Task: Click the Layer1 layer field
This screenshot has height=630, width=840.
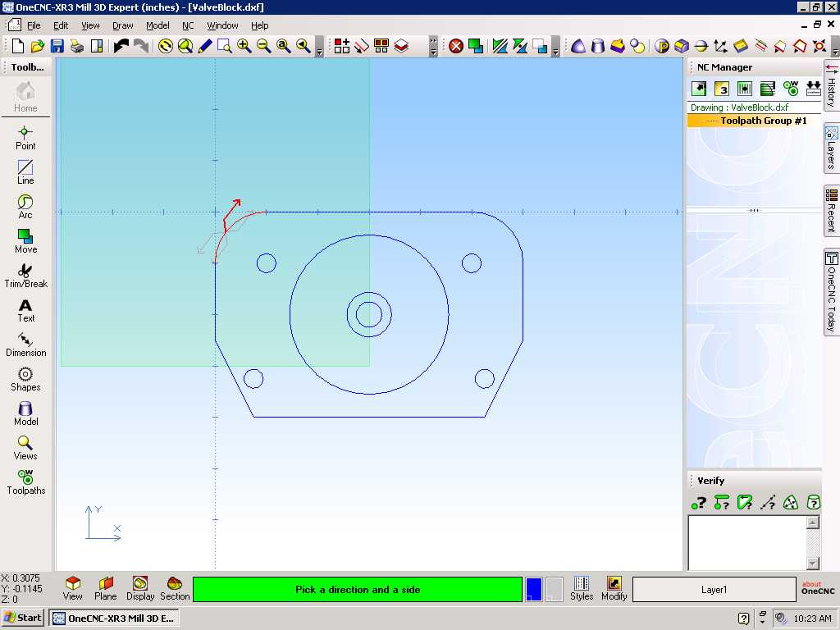Action: pos(714,589)
